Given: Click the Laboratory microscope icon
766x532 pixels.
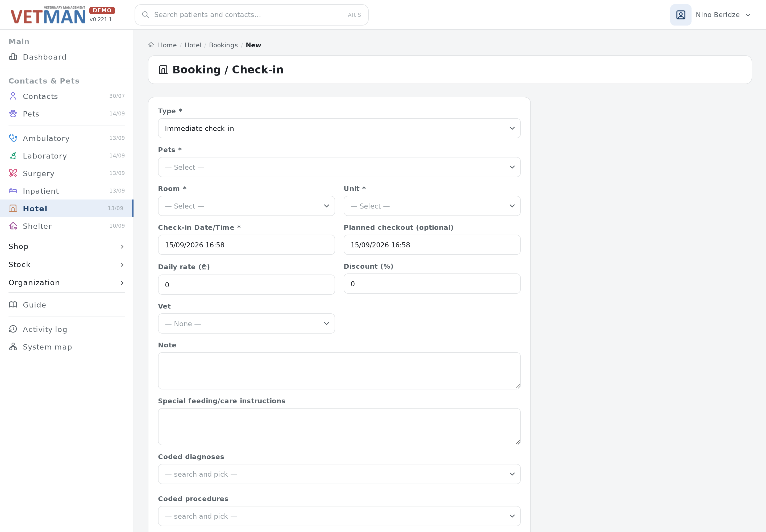Looking at the screenshot, I should pos(13,156).
